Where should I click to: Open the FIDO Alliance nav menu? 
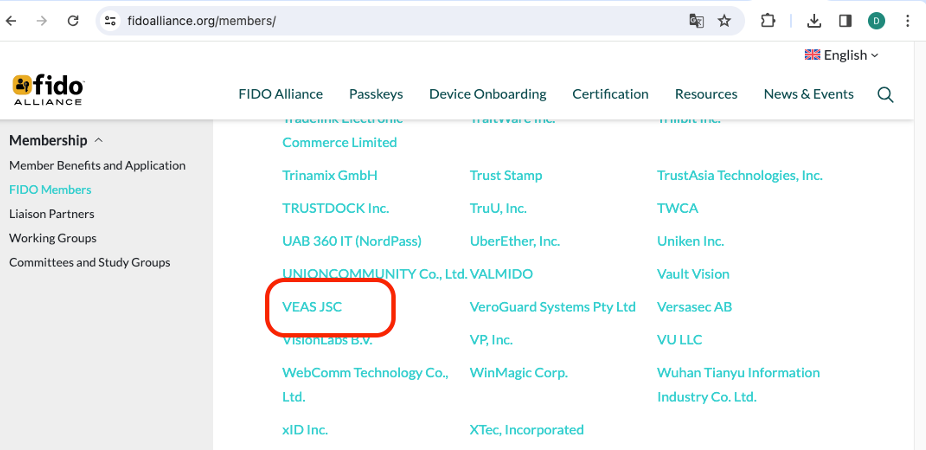(x=281, y=94)
